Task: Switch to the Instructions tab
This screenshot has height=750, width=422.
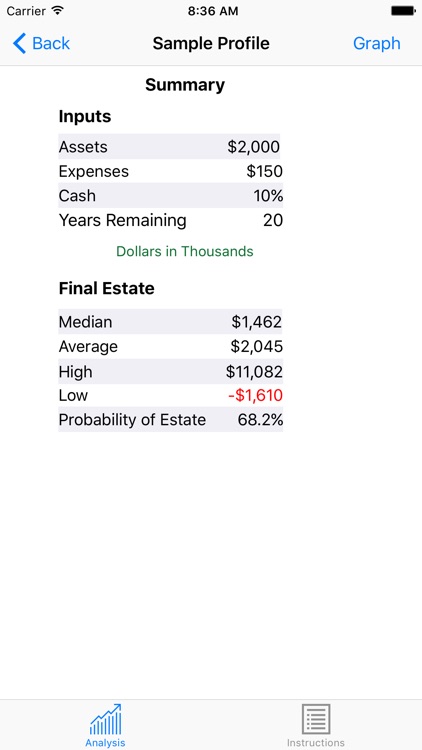Action: click(x=316, y=725)
